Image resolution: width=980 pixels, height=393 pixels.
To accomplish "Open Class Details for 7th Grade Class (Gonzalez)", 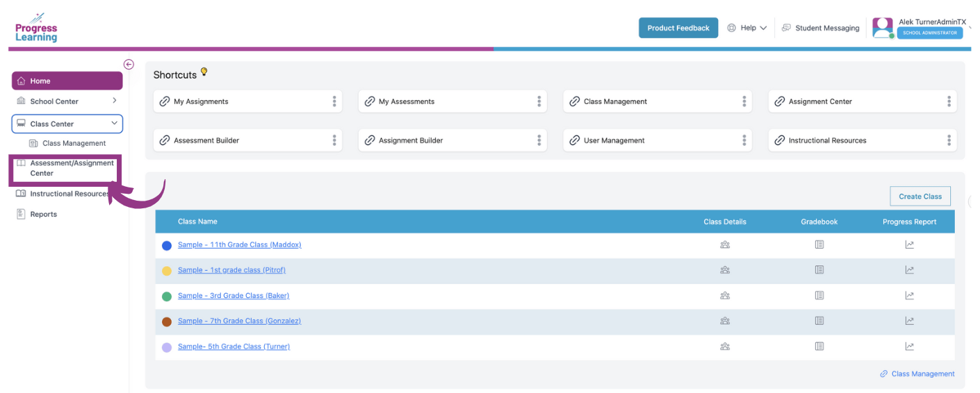I will point(725,321).
